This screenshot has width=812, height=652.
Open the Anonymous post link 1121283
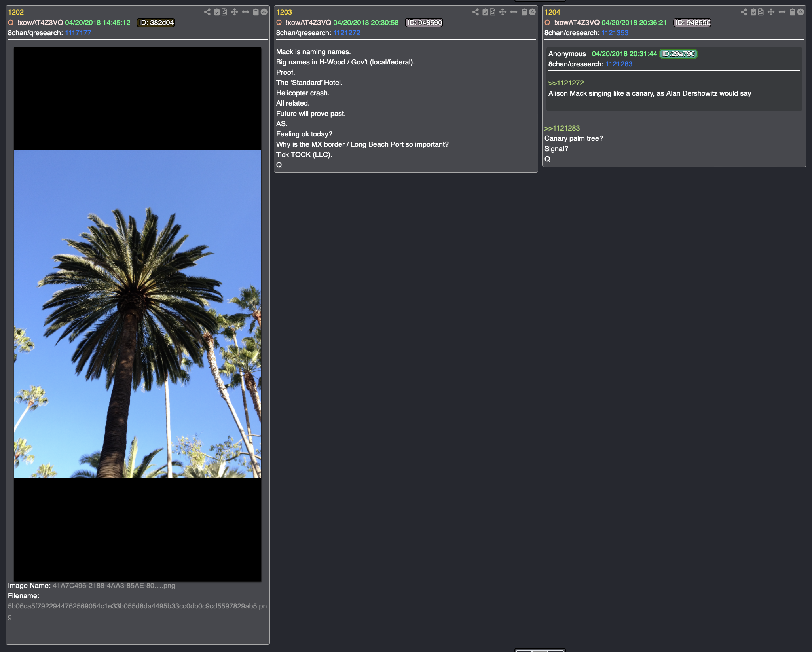[619, 64]
